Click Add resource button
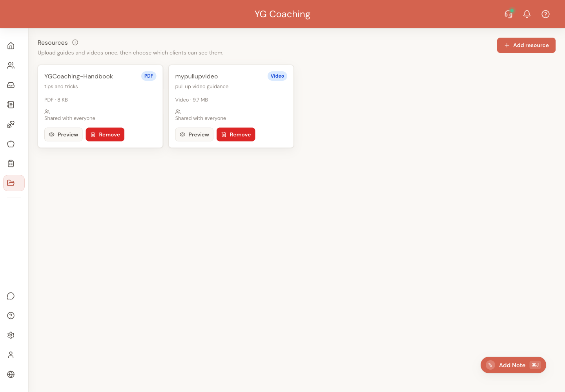The width and height of the screenshot is (565, 392). coord(526,45)
